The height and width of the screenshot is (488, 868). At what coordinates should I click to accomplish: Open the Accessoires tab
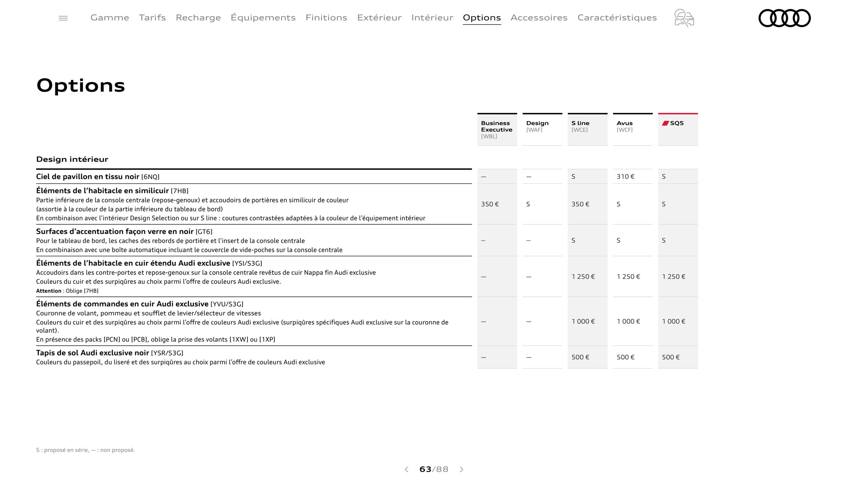click(539, 17)
